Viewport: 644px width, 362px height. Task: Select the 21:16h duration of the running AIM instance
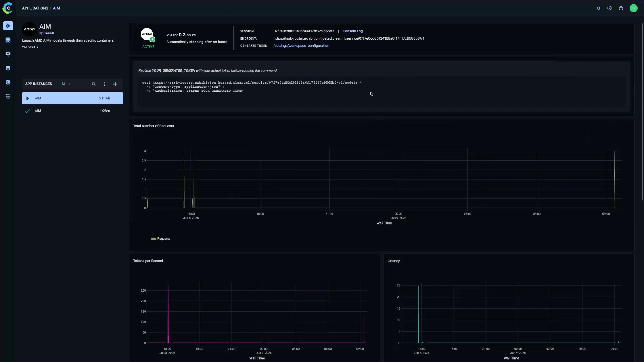[104, 98]
